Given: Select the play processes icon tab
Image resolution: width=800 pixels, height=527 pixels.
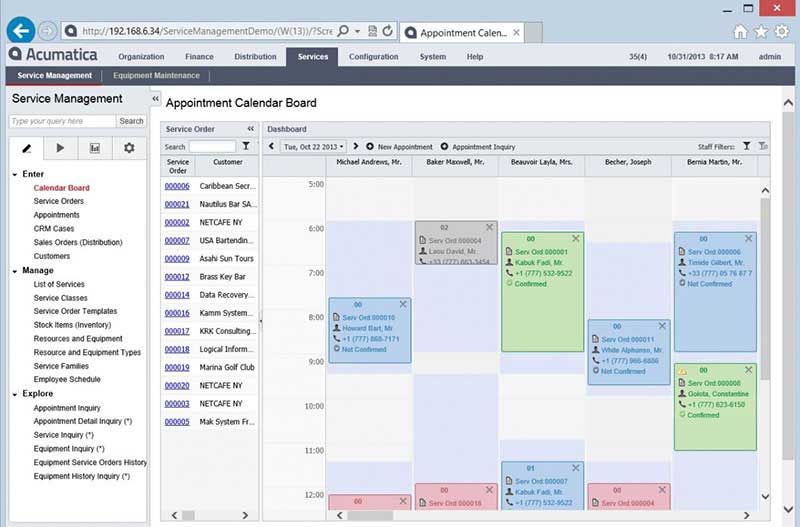Looking at the screenshot, I should (x=60, y=148).
